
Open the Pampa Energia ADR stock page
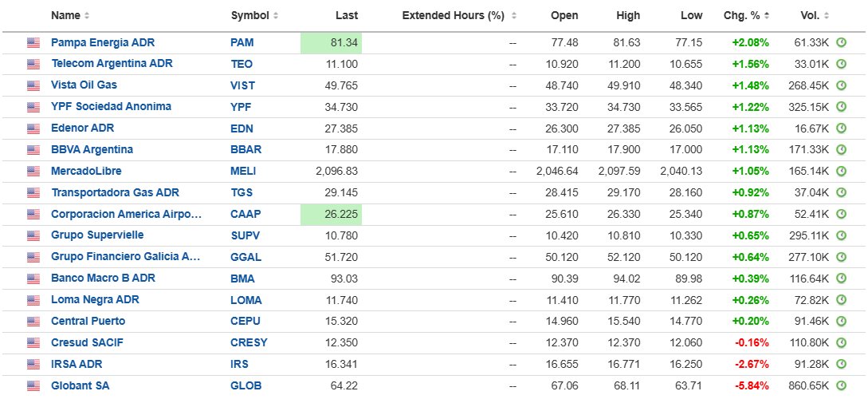[x=102, y=42]
